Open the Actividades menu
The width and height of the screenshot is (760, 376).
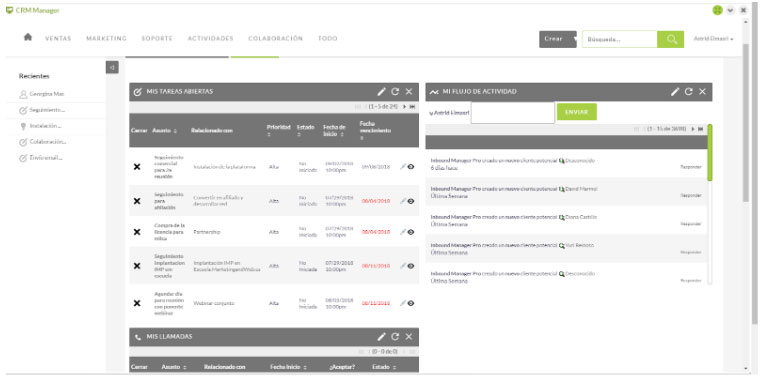pyautogui.click(x=210, y=38)
